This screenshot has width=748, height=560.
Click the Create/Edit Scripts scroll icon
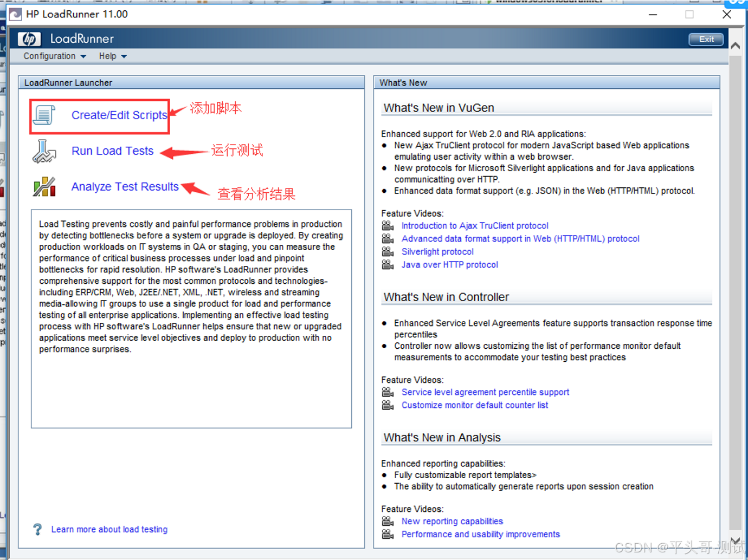click(44, 115)
